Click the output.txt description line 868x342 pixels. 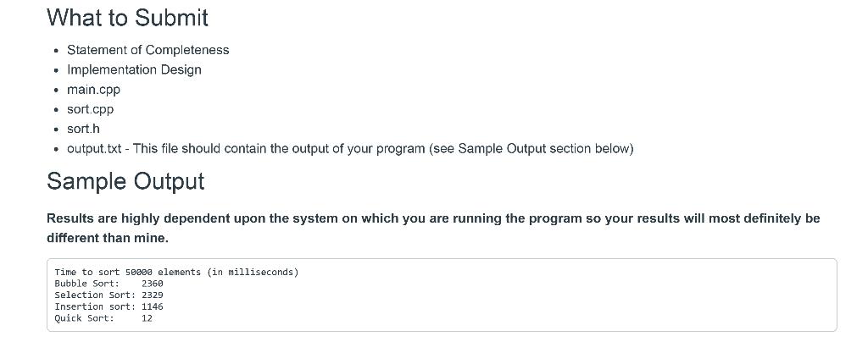(350, 149)
